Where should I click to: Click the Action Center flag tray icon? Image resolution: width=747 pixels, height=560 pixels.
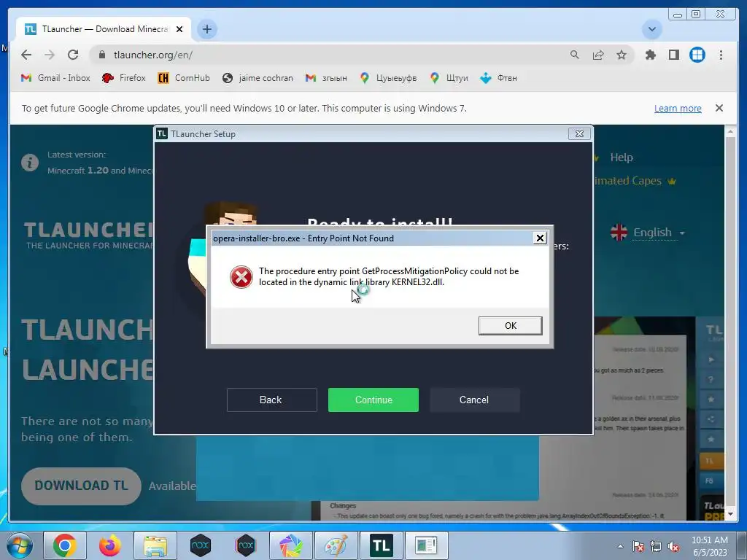(x=638, y=546)
